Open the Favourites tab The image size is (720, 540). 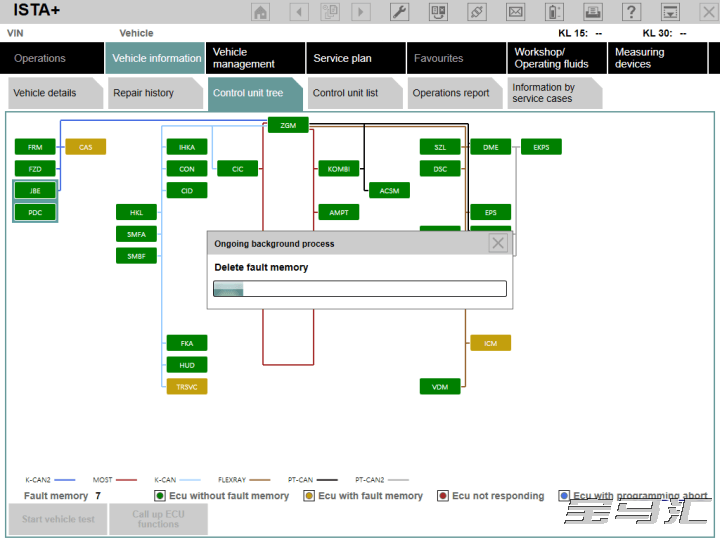coord(456,58)
